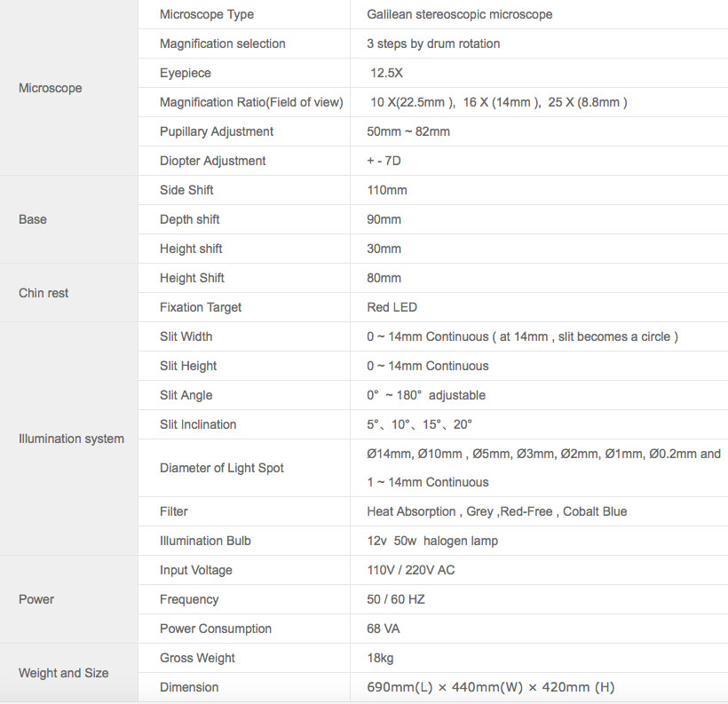Click the Microscope category cell
Viewport: 728px width, 704px height.
pyautogui.click(x=50, y=88)
